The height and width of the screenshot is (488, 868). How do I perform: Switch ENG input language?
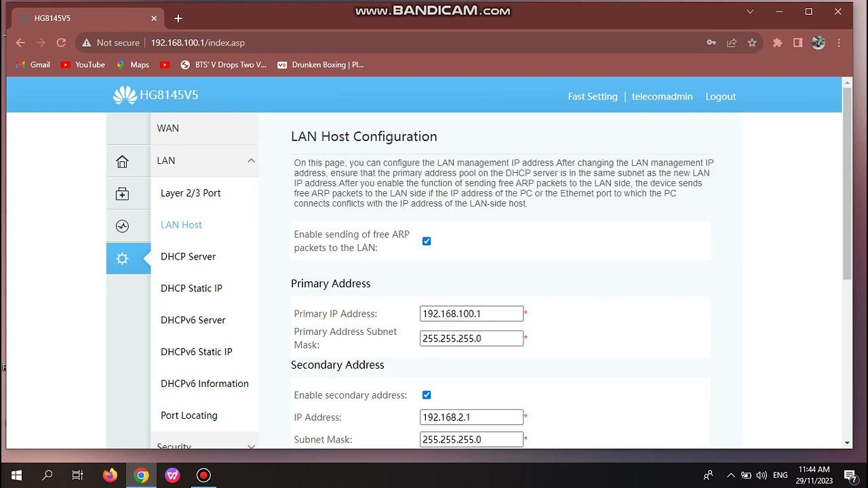780,475
